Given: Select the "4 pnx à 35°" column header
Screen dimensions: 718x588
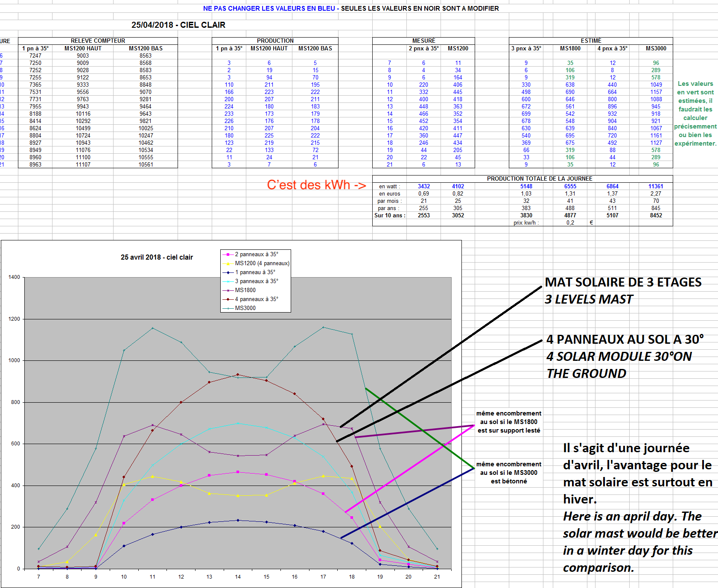Looking at the screenshot, I should coord(612,48).
